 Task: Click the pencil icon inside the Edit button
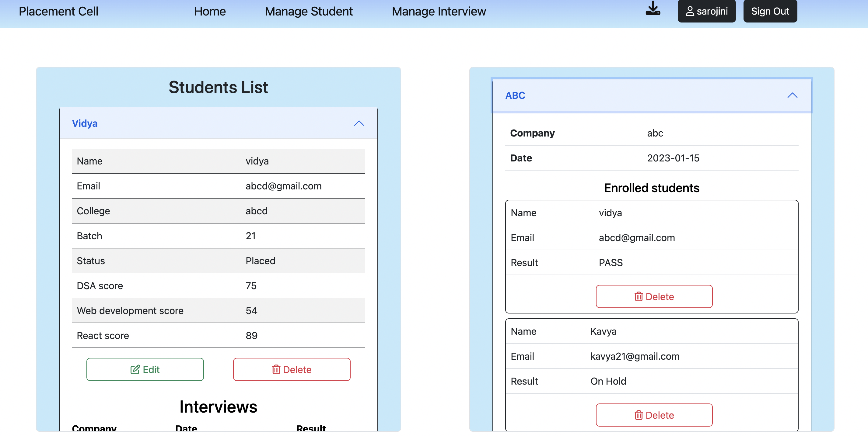[x=135, y=369]
